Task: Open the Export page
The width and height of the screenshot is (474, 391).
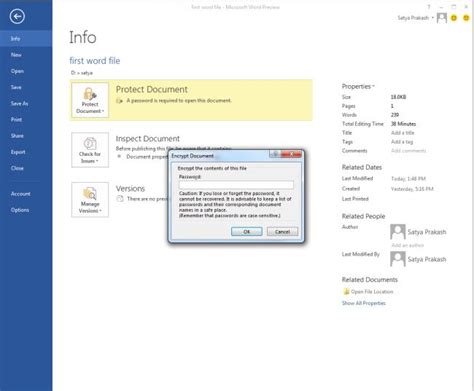Action: point(26,152)
